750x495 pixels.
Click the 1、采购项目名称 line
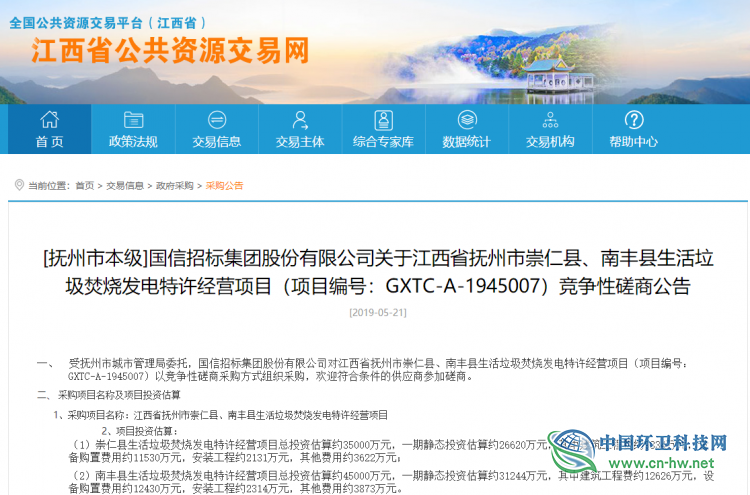[x=221, y=415]
